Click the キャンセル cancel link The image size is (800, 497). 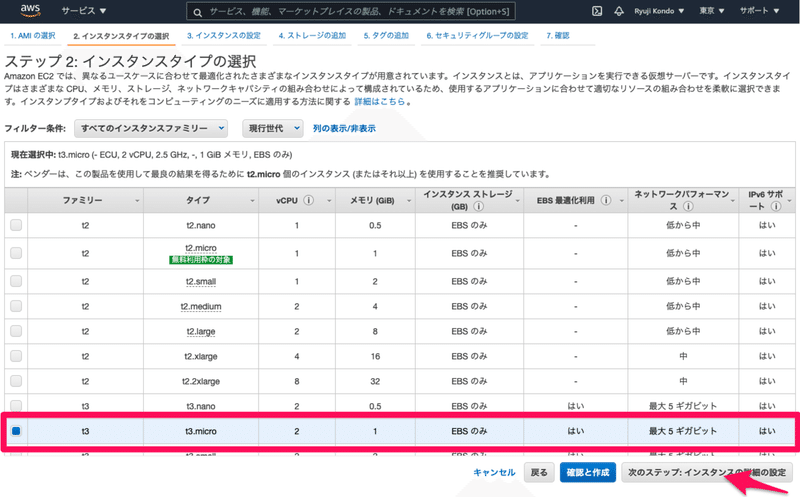point(494,473)
